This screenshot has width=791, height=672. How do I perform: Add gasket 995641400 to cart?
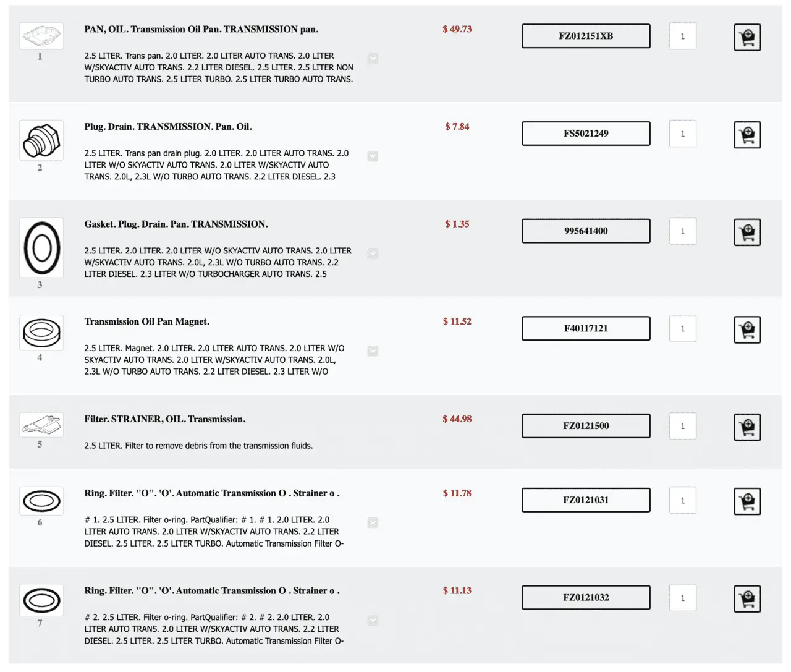click(747, 232)
